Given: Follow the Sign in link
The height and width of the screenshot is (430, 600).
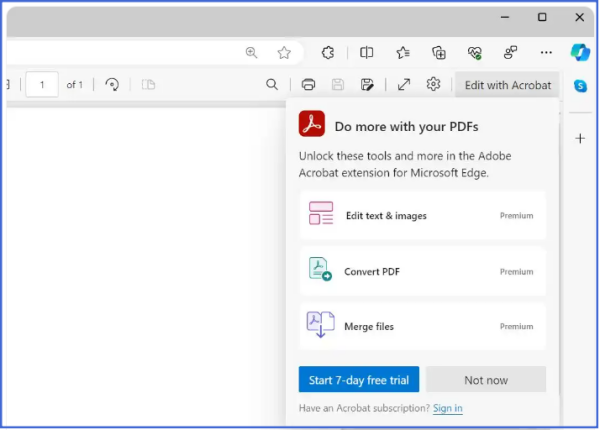Looking at the screenshot, I should coord(448,408).
